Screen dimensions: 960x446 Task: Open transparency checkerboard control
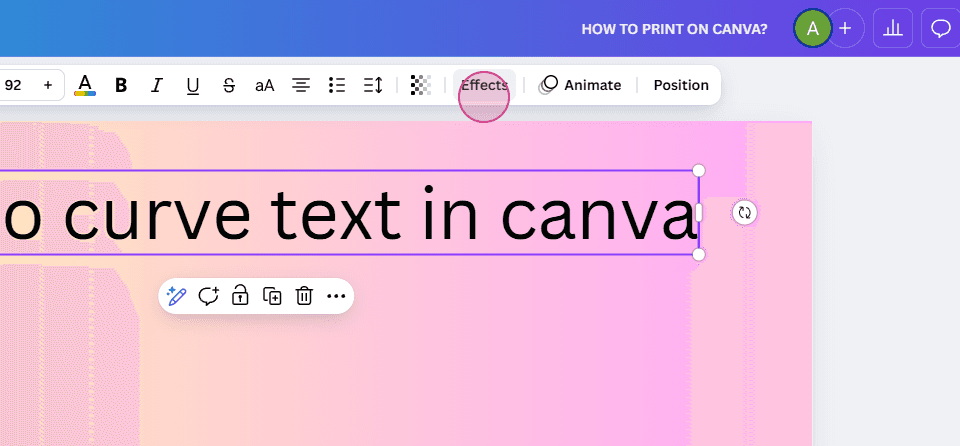[x=421, y=85]
